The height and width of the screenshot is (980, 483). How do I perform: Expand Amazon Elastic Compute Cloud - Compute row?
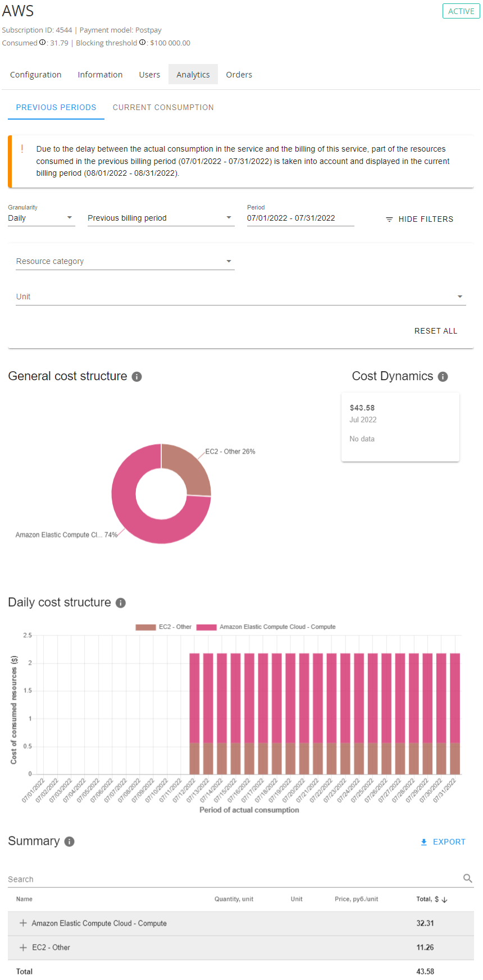click(x=23, y=923)
